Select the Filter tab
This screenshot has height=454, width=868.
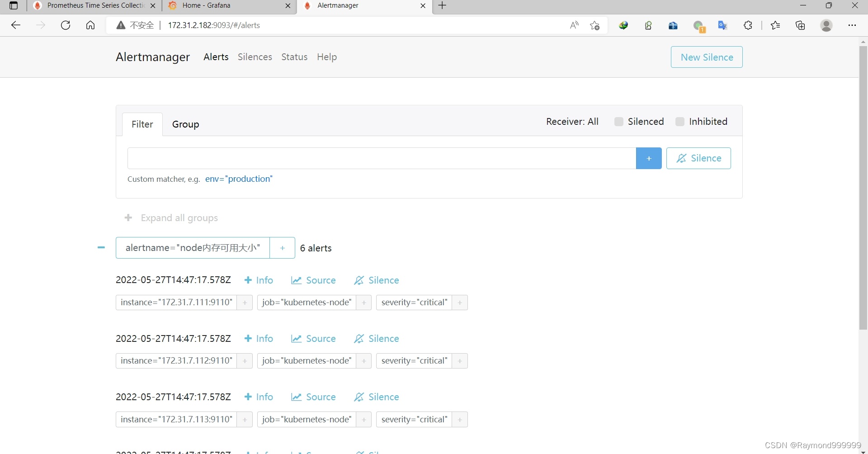coord(142,124)
